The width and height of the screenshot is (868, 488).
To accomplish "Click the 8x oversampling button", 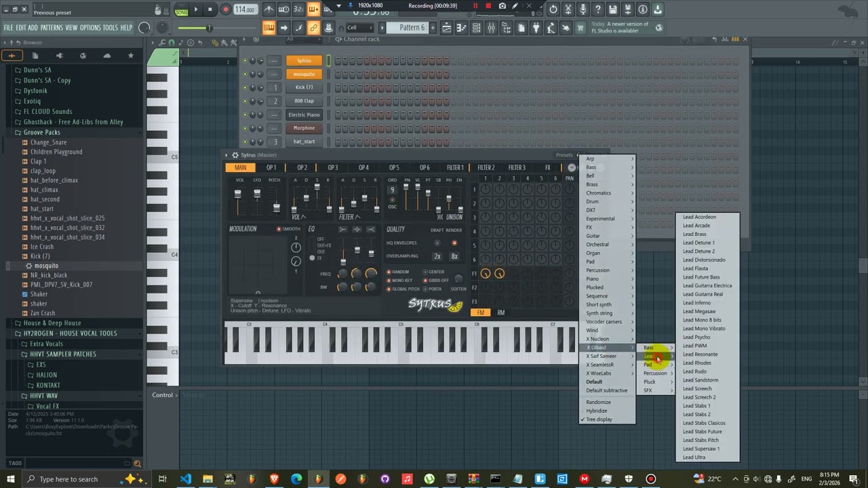I will [x=454, y=256].
